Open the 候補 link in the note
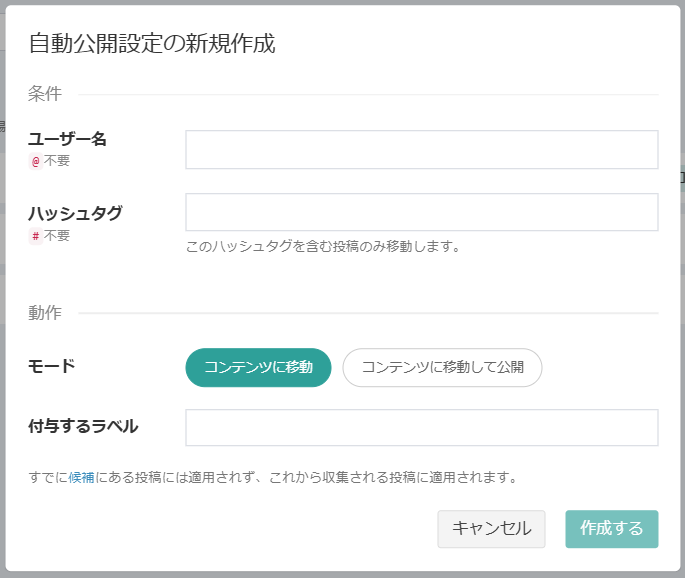Screen dimensions: 685x578 click(81, 477)
